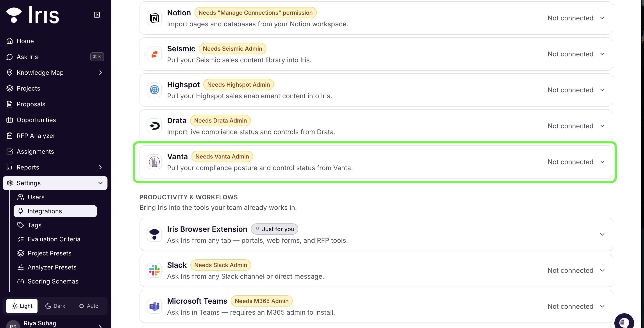Click the Scoring Schemas gauge icon

[x=20, y=281]
